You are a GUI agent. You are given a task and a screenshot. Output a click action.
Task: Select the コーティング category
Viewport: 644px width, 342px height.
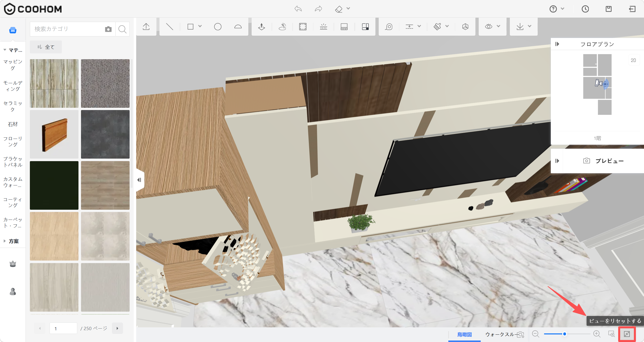[13, 202]
